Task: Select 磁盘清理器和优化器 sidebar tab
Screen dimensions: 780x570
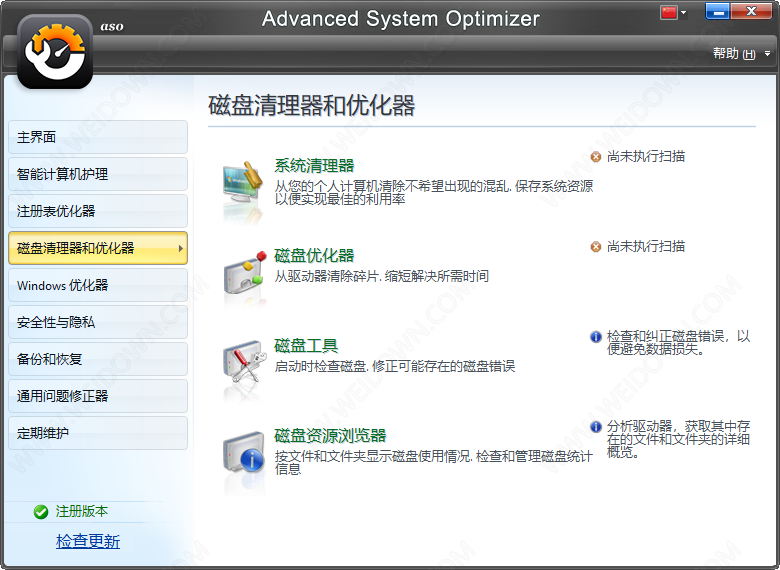Action: (x=98, y=248)
